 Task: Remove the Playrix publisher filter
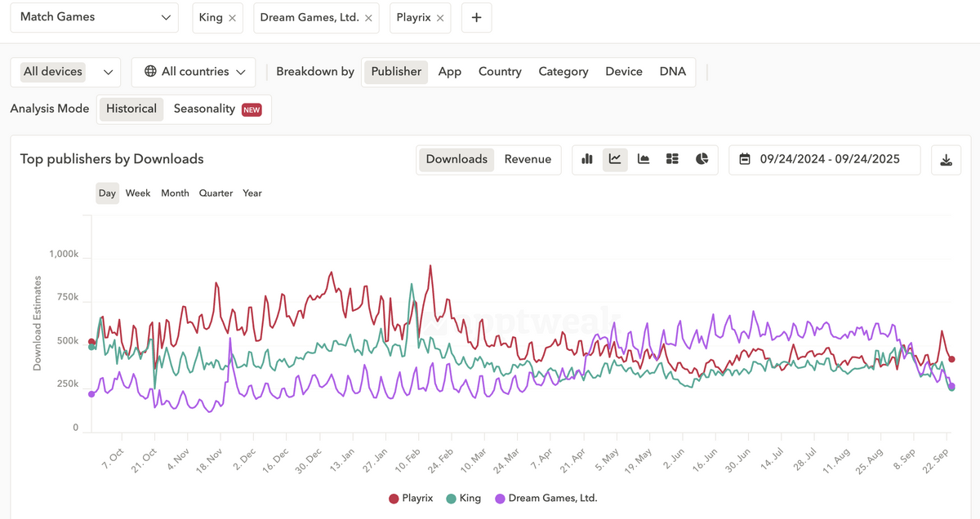[441, 18]
